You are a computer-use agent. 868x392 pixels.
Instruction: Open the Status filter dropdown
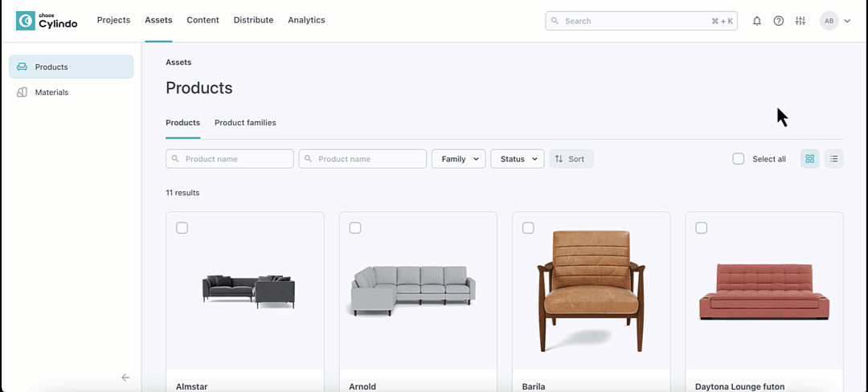(x=517, y=159)
